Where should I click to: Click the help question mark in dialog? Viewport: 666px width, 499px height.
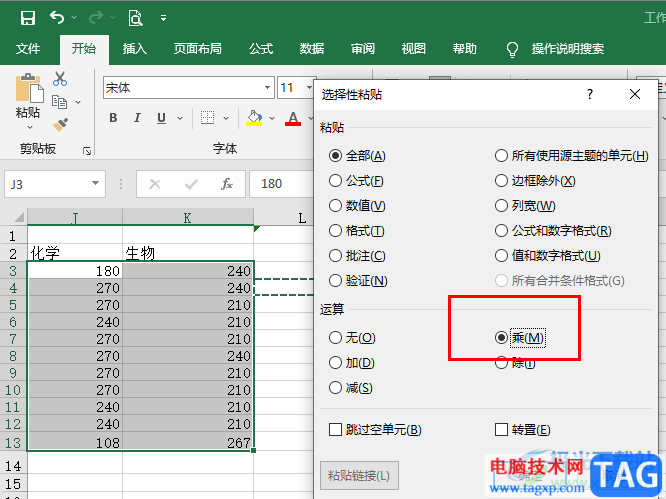tap(590, 94)
